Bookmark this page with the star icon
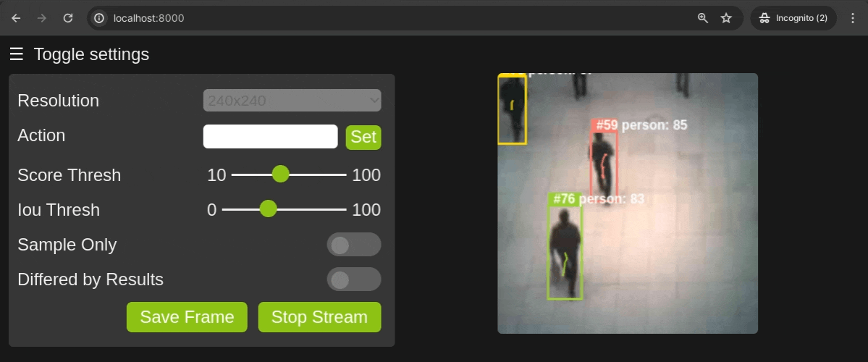The width and height of the screenshot is (868, 362). tap(726, 18)
